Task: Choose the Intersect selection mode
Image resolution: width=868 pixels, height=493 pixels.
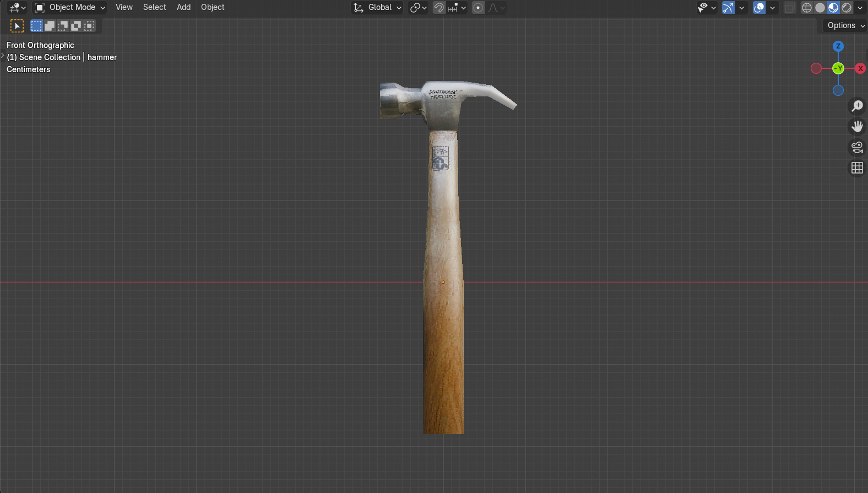Action: pos(89,25)
